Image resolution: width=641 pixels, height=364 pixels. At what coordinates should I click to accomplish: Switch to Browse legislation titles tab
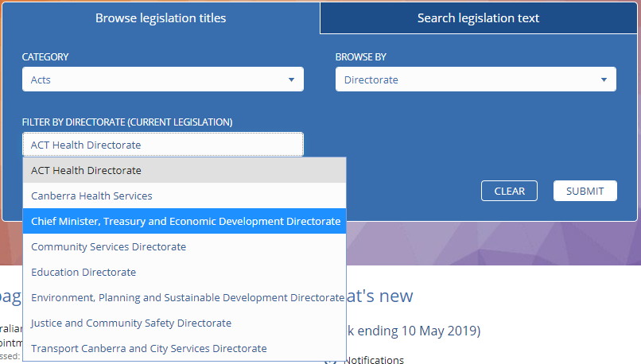[x=161, y=18]
